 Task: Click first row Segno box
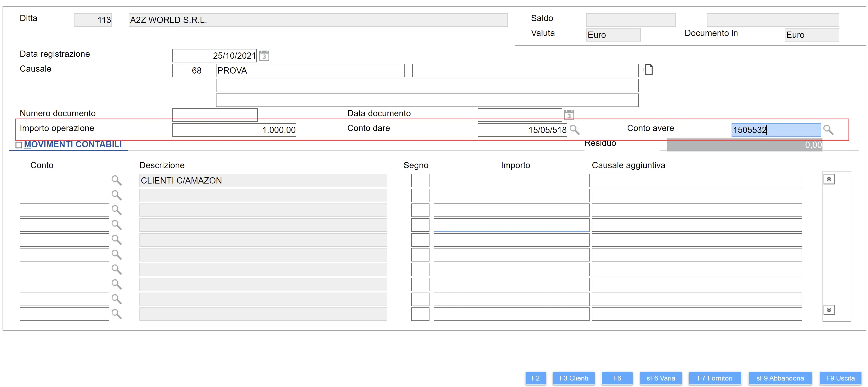pyautogui.click(x=420, y=181)
